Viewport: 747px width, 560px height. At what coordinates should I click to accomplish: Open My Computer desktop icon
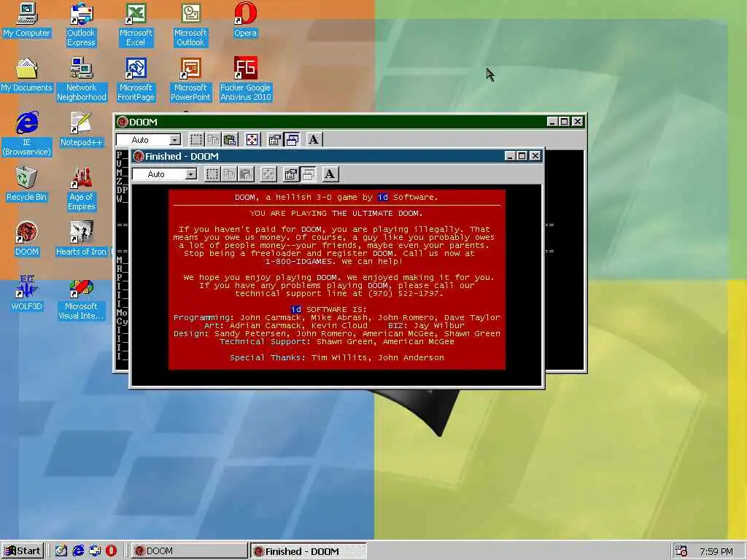pyautogui.click(x=27, y=20)
